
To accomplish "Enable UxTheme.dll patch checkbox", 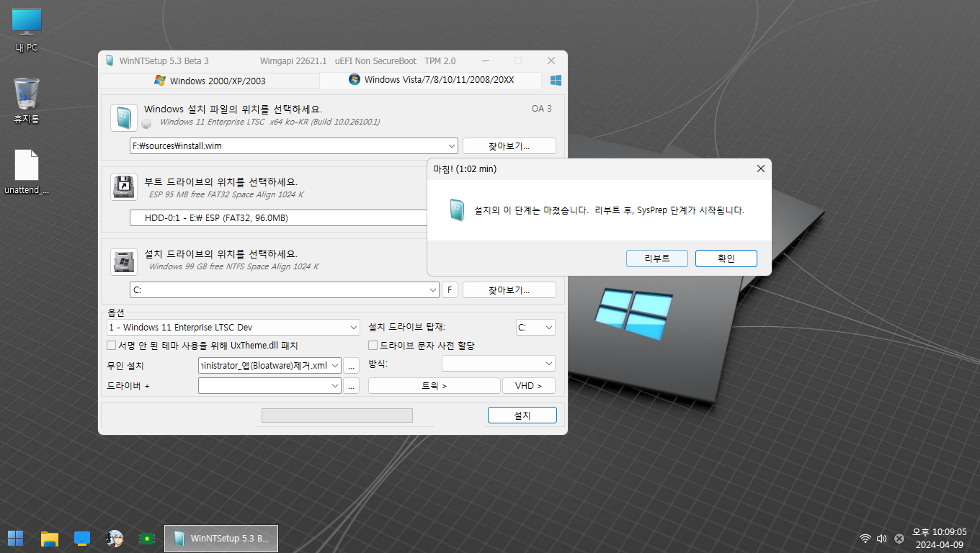I will (x=112, y=346).
